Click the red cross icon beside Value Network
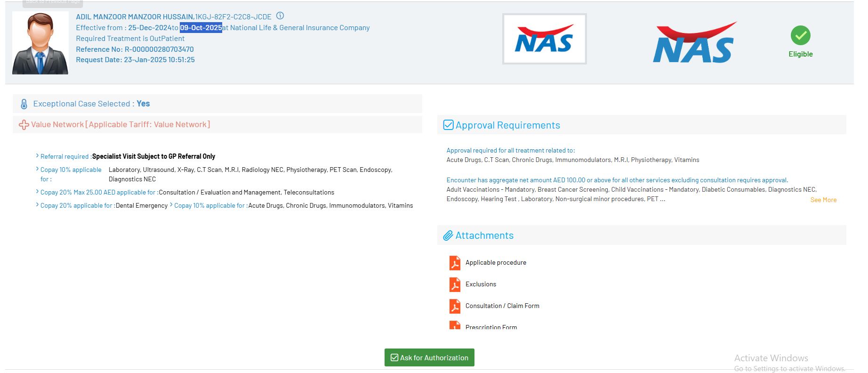The height and width of the screenshot is (373, 868). pos(24,125)
